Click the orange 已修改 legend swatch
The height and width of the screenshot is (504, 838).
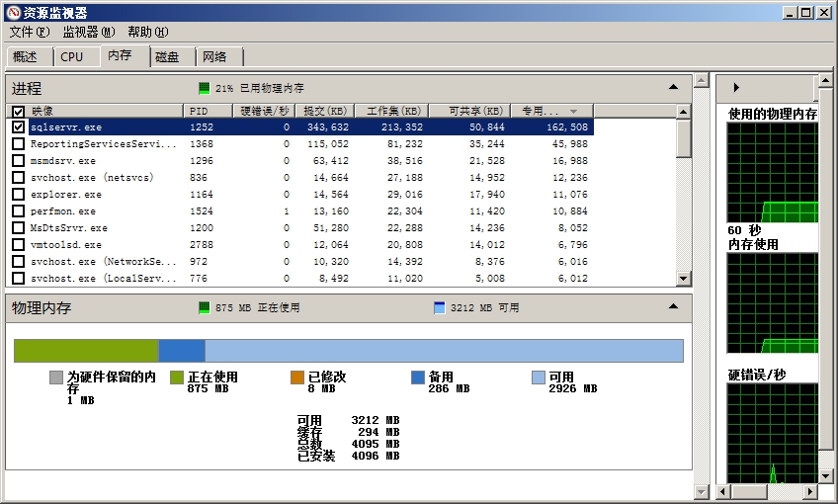point(297,378)
